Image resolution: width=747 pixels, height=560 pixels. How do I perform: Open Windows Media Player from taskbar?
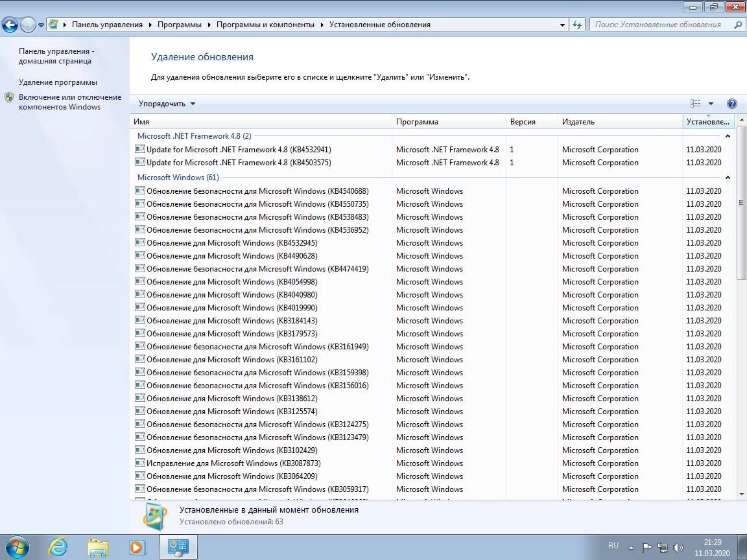[137, 548]
